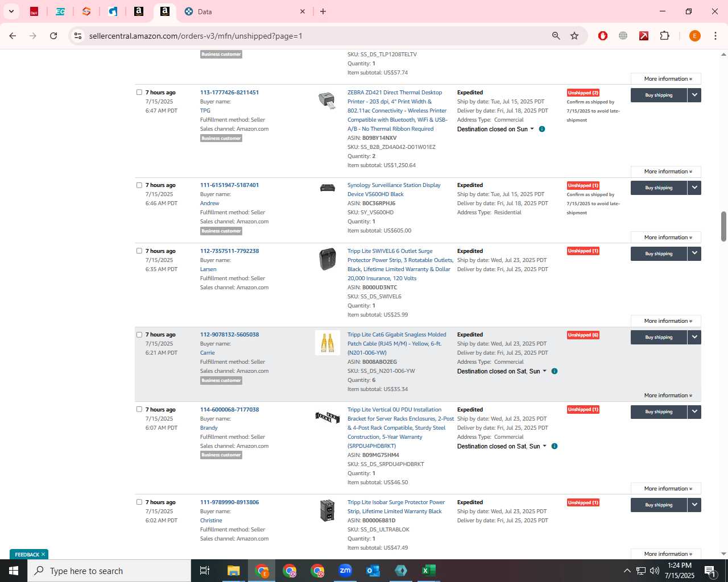The image size is (728, 582).
Task: Switch to the EC browser tab
Action: coord(60,11)
